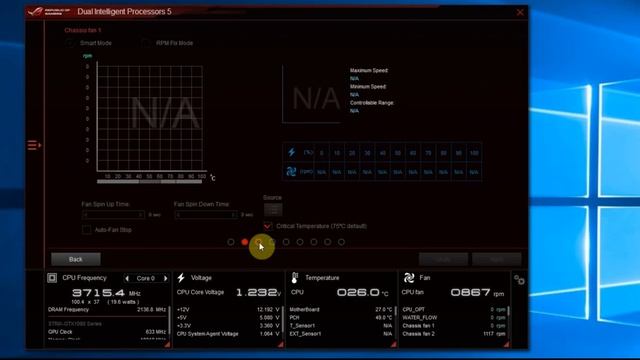Image resolution: width=640 pixels, height=360 pixels.
Task: Click lightning power icon in fan table
Action: [291, 152]
